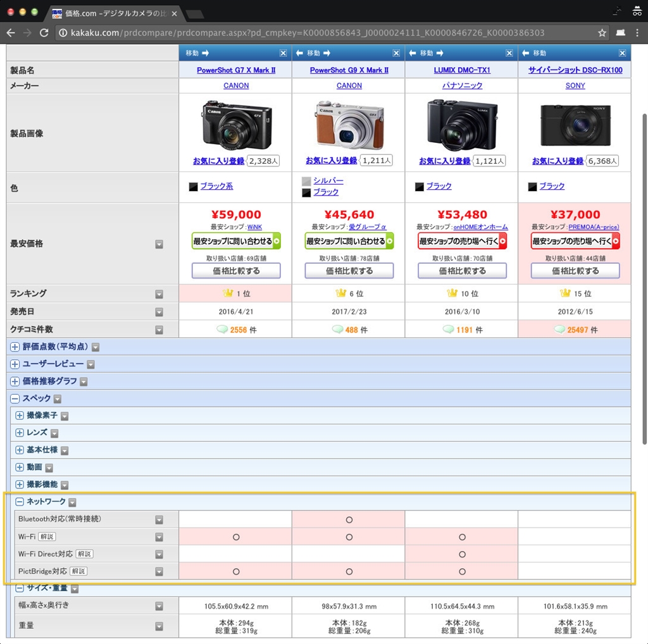Expand the 基本仕様 spec group
This screenshot has width=648, height=644.
click(x=20, y=450)
